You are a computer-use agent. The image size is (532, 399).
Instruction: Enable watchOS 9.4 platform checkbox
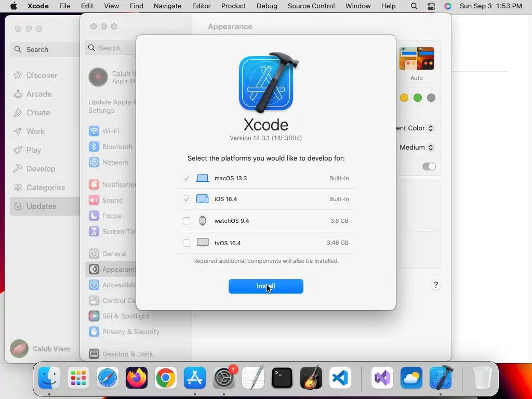187,221
